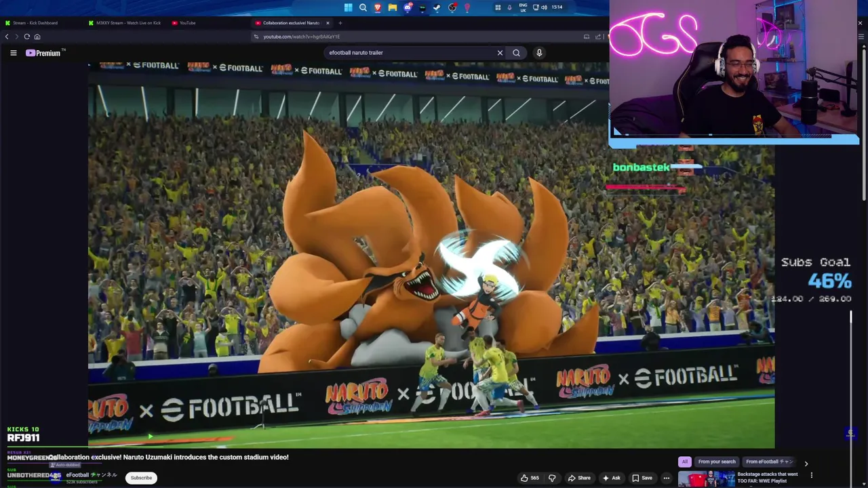This screenshot has height=488, width=868.
Task: Open more actions ellipsis below video
Action: pyautogui.click(x=666, y=478)
